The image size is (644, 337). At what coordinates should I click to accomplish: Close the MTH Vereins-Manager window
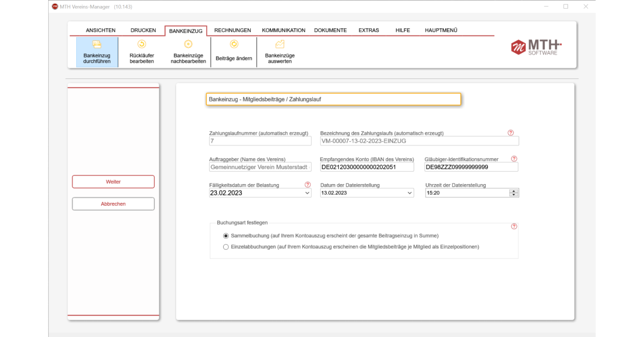(x=586, y=6)
